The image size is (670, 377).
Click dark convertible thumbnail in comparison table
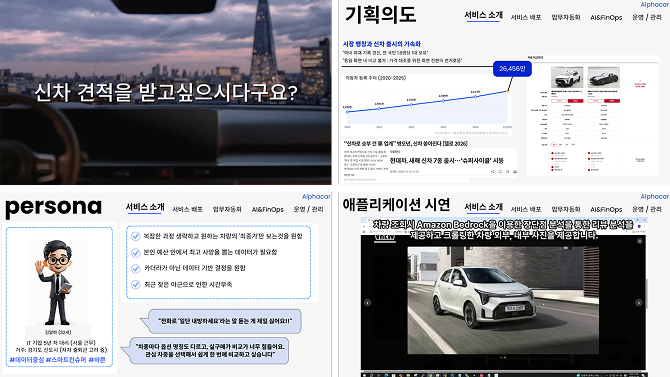(x=603, y=77)
